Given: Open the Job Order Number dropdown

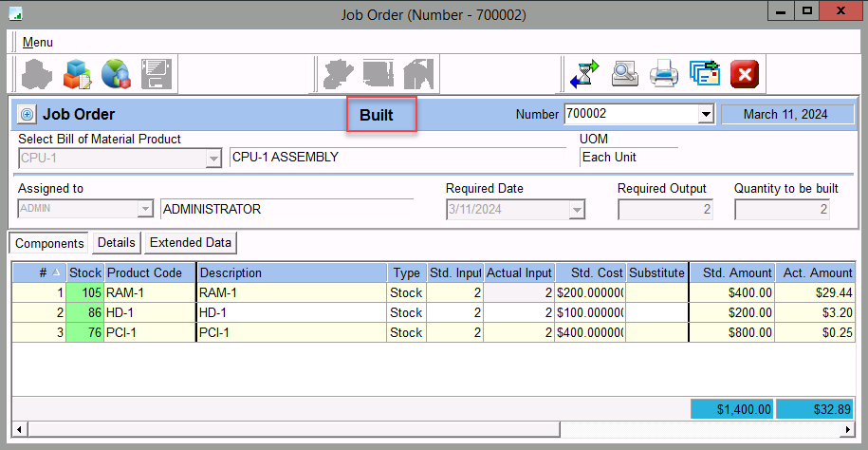Looking at the screenshot, I should (x=705, y=115).
